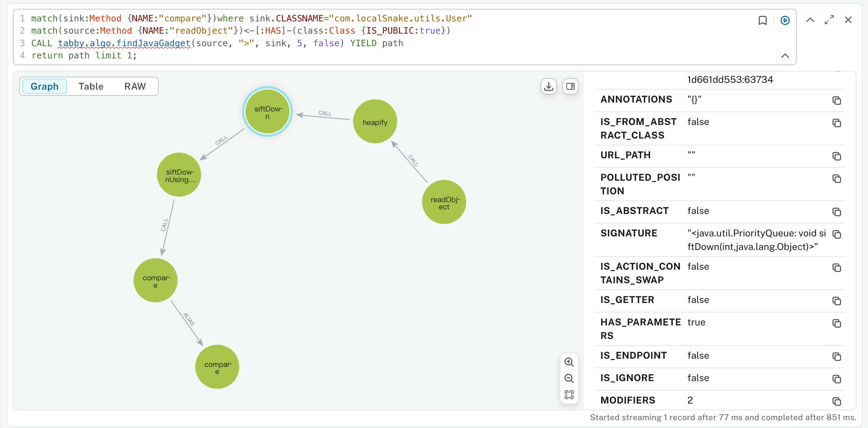Bookmark the query as favorite

[762, 20]
